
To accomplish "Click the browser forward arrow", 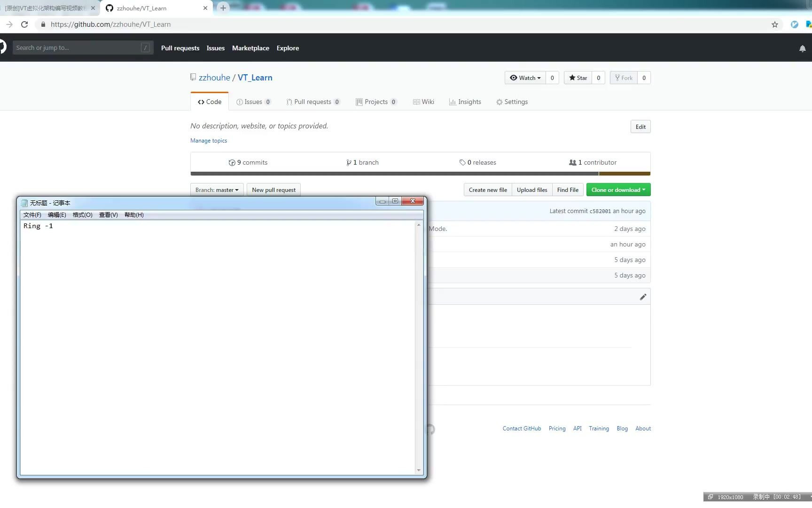I will [9, 24].
